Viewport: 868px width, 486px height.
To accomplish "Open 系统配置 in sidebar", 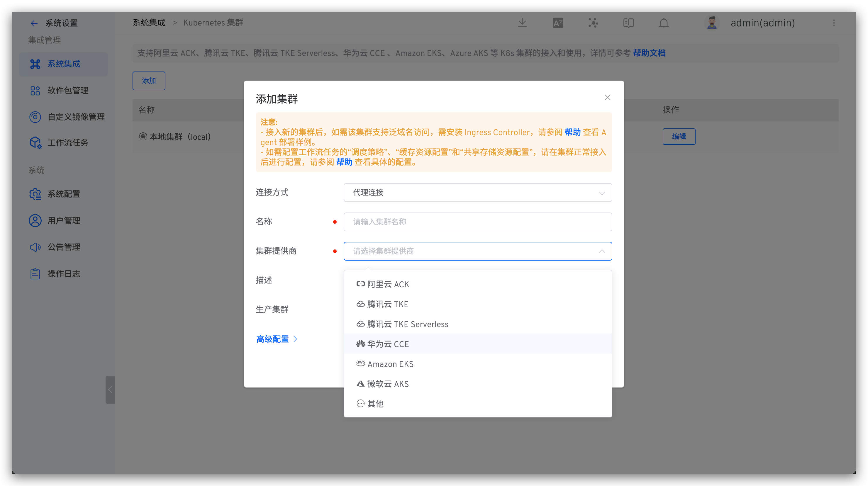I will click(x=64, y=194).
